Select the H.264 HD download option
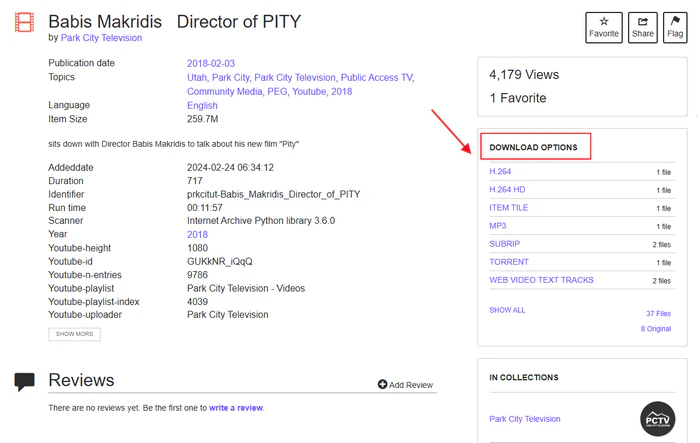 507,190
